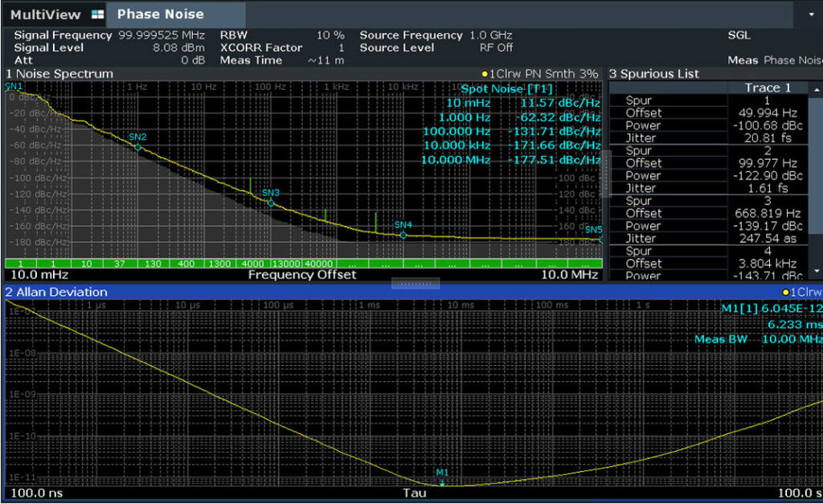Click the SN5 marker at trace end
The height and width of the screenshot is (504, 823).
(x=601, y=240)
